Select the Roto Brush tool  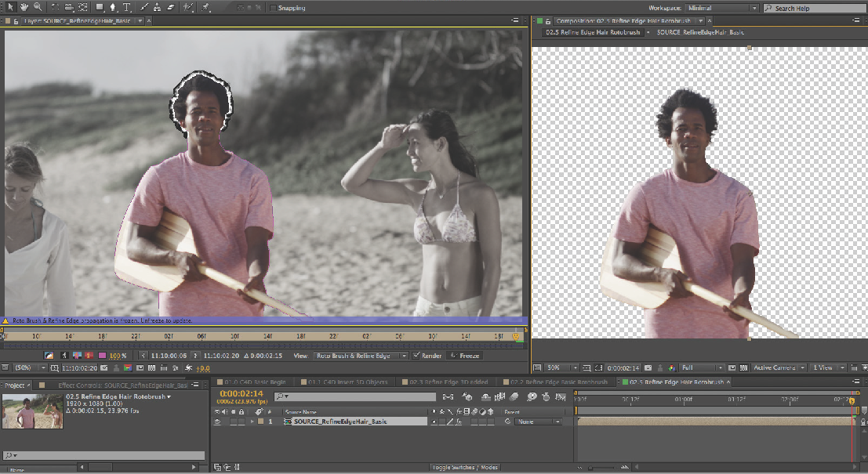click(x=189, y=7)
